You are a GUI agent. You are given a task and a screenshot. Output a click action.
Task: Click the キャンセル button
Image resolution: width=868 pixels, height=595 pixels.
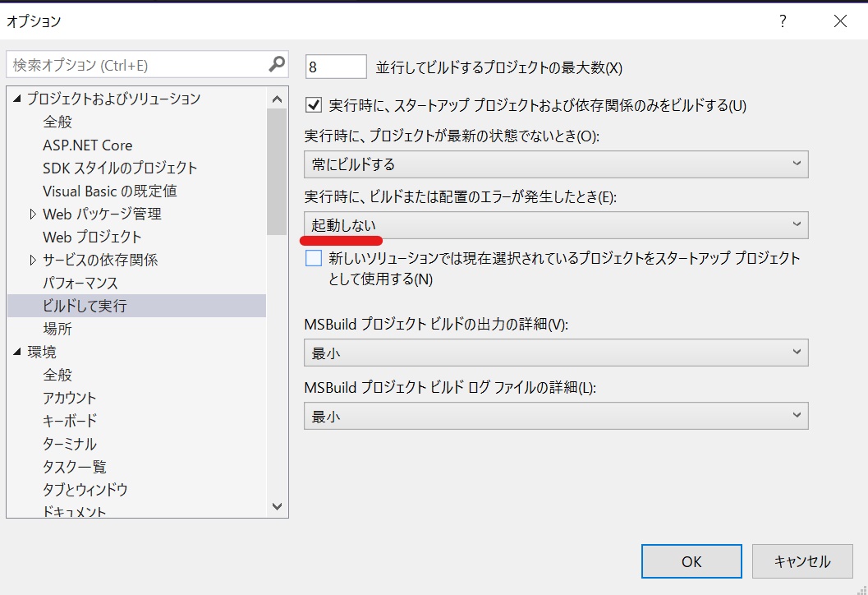tap(802, 561)
